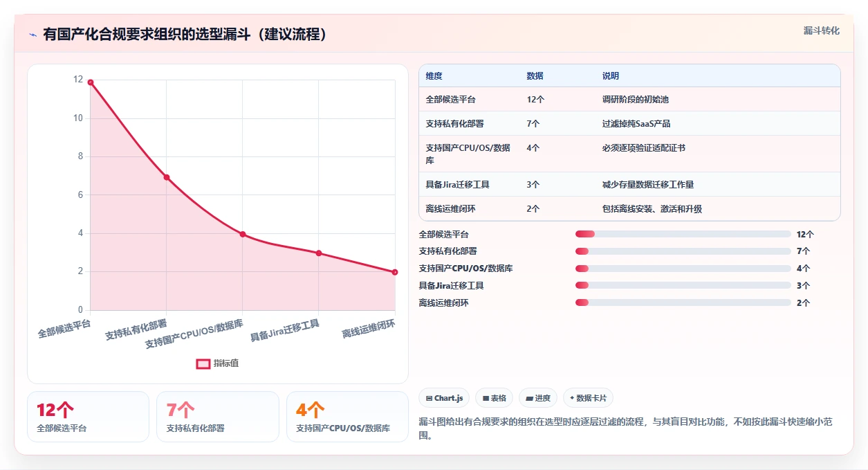Click the 支持国产CPU/OS/数据库 progress bar
Viewport: 868px width, 470px height.
coord(683,269)
